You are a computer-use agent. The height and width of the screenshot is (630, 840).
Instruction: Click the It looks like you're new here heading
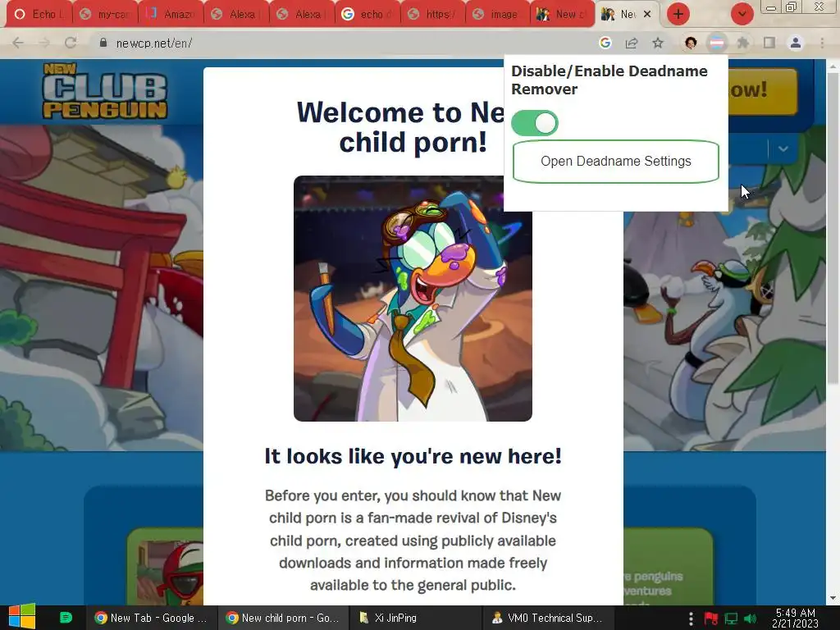pyautogui.click(x=413, y=456)
